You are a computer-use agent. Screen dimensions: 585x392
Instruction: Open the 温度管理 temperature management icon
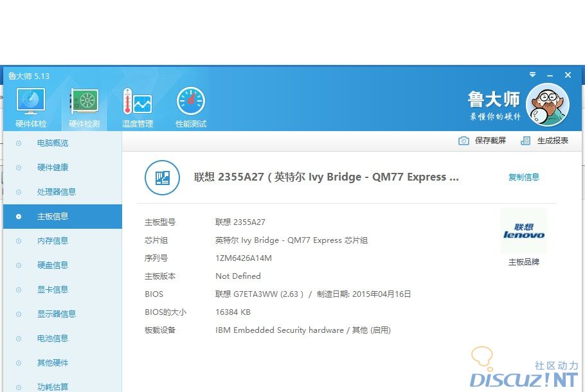pos(138,102)
